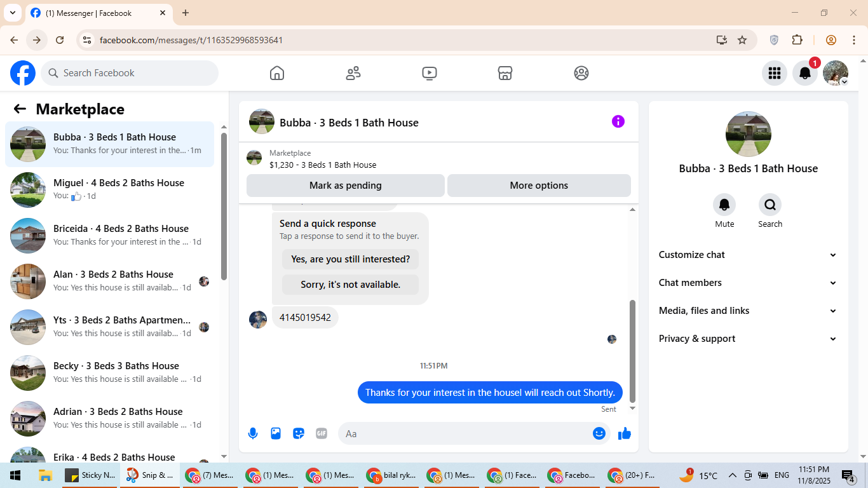Open the browser Extensions puzzle icon
Viewport: 868px width, 488px height.
tap(797, 40)
